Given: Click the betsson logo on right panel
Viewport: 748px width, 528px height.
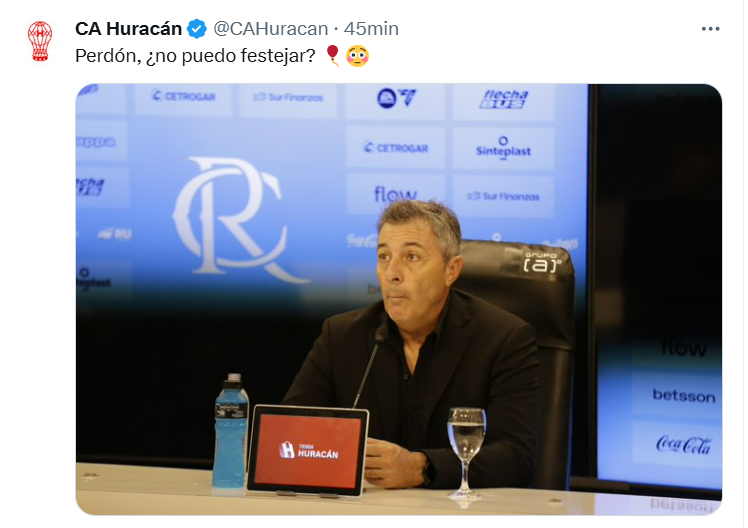Looking at the screenshot, I should pos(684,396).
